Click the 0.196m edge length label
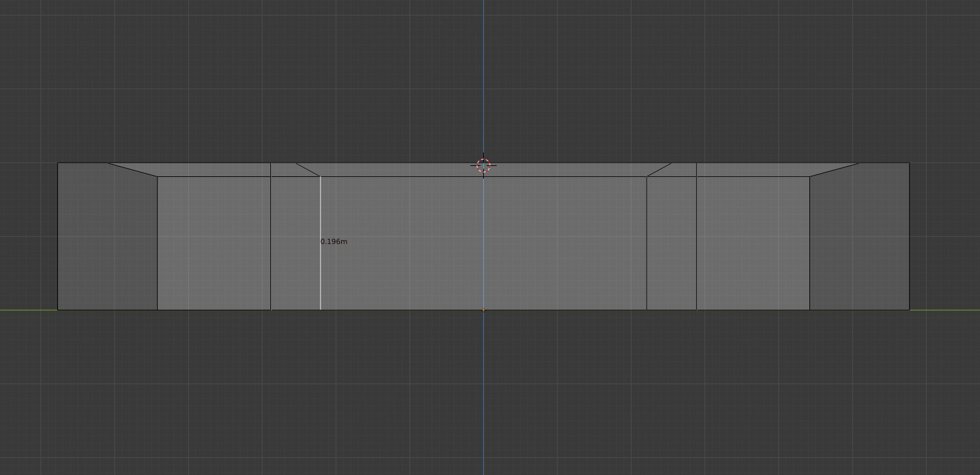Viewport: 980px width, 475px height. [334, 241]
